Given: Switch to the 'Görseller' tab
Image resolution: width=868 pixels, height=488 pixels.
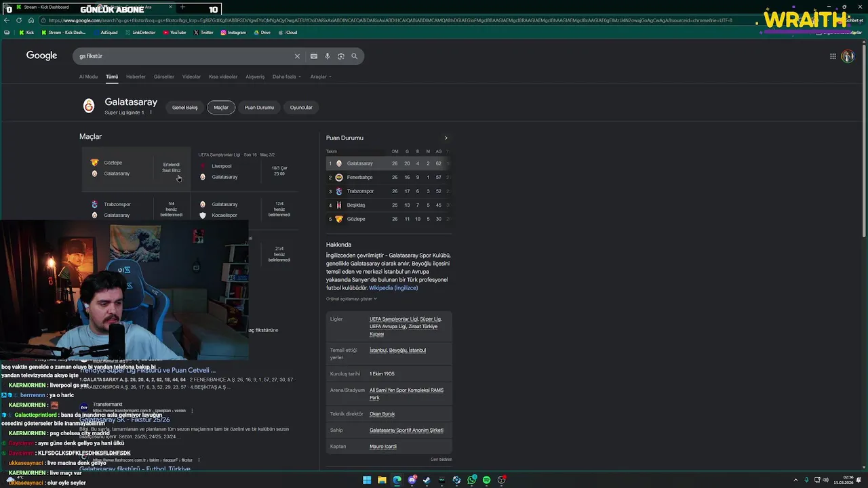Looking at the screenshot, I should pyautogui.click(x=164, y=77).
